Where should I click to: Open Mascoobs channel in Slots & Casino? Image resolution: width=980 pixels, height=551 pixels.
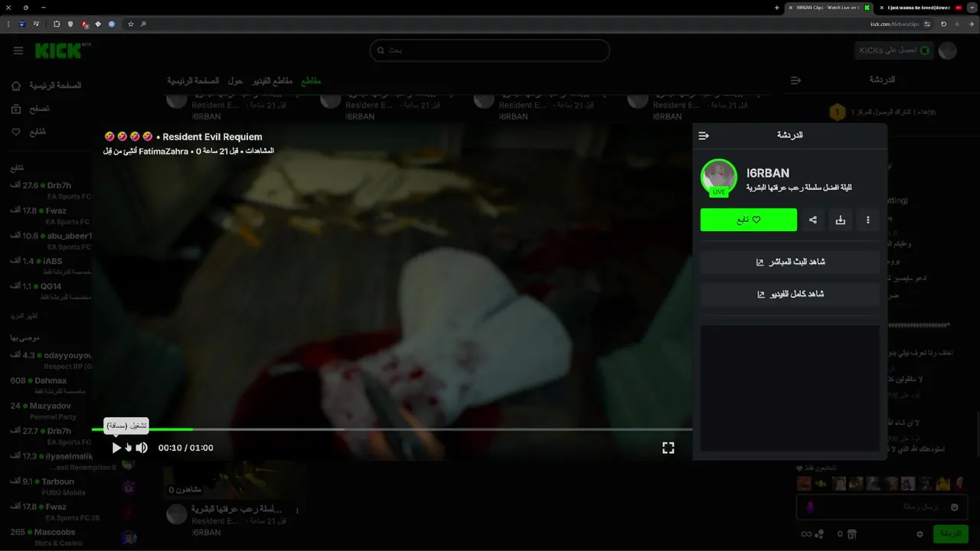tap(47, 536)
